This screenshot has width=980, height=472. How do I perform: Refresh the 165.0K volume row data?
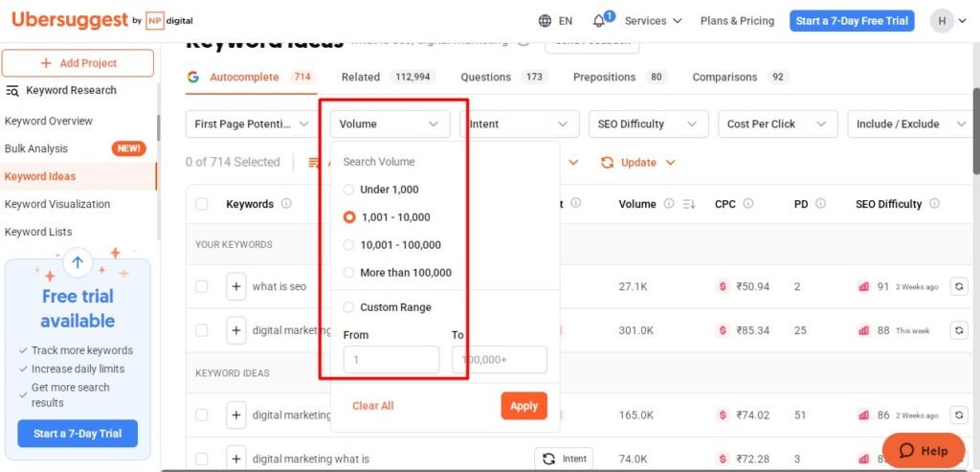(959, 415)
